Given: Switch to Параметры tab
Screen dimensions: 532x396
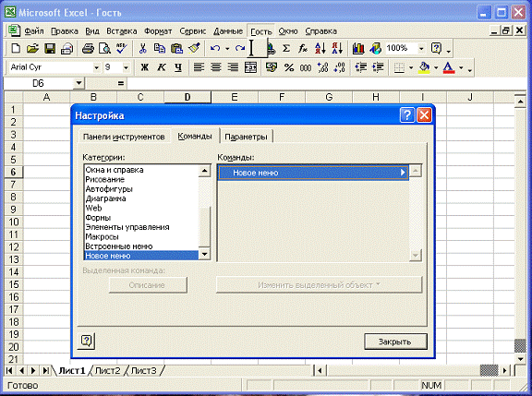Looking at the screenshot, I should pyautogui.click(x=246, y=137).
